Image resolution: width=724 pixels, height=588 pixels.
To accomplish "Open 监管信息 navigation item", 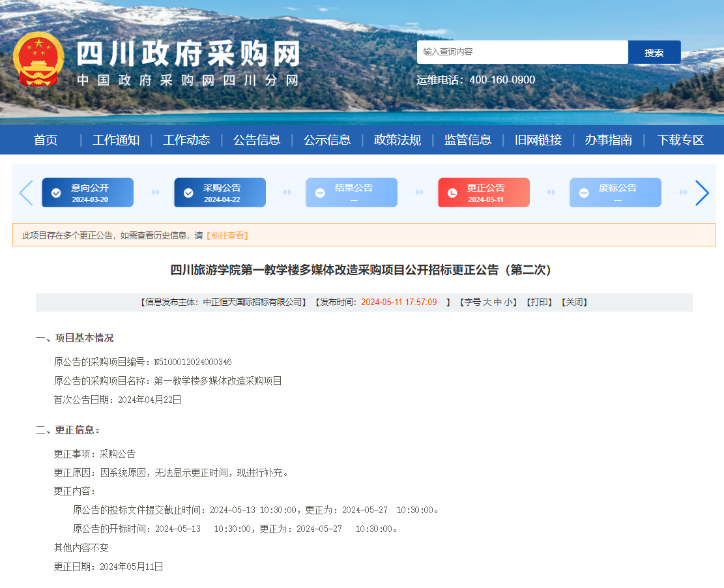I will click(x=468, y=140).
